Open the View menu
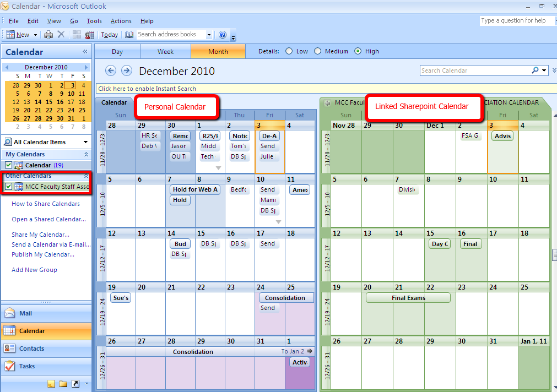 54,21
